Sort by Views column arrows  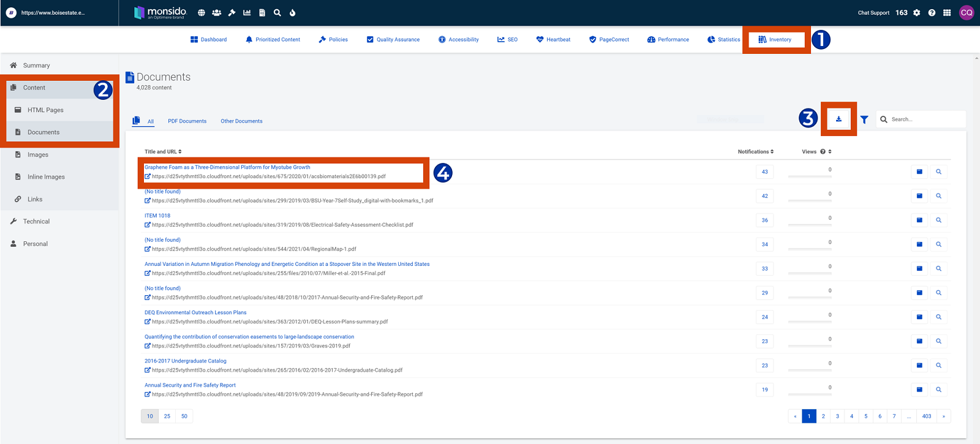pyautogui.click(x=829, y=152)
